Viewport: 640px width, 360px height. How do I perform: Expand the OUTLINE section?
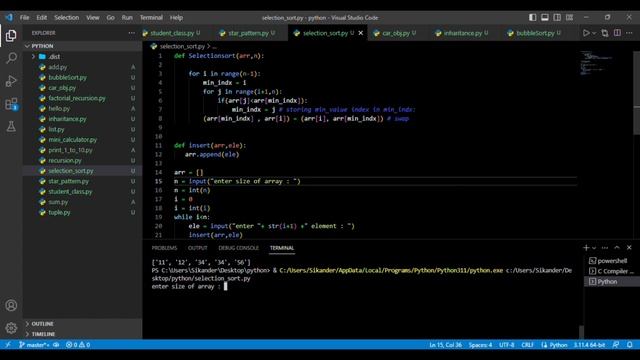(82, 324)
